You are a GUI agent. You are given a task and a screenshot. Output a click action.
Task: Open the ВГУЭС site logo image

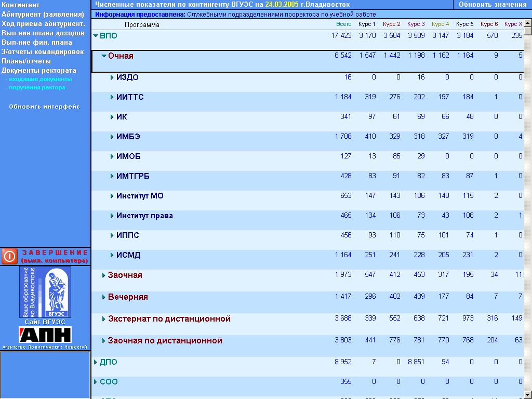(45, 292)
